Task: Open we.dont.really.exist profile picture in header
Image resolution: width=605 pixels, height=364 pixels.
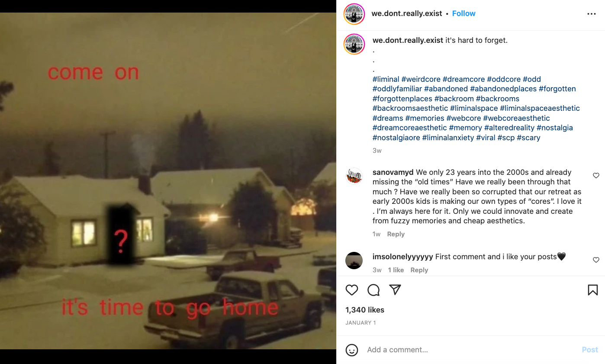Action: (354, 14)
